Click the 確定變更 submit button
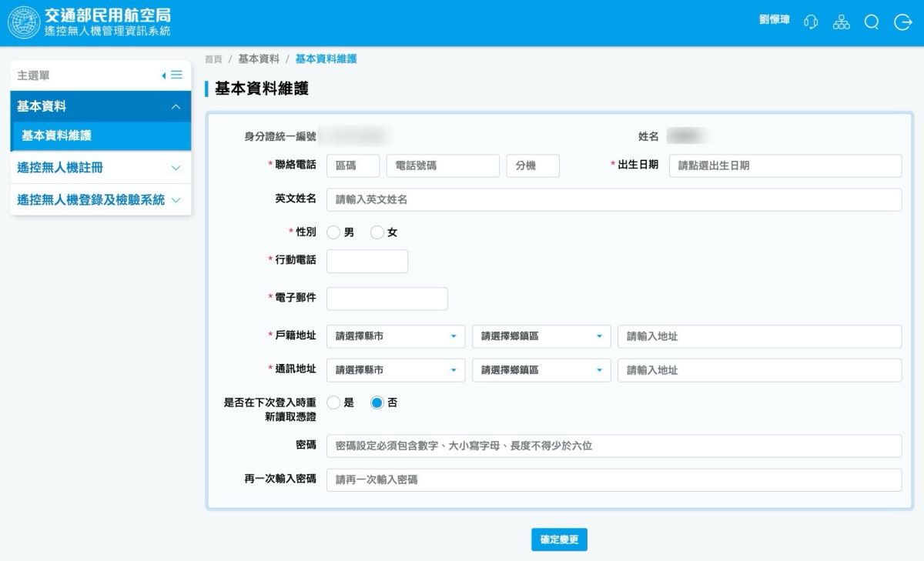924x561 pixels. coord(559,539)
